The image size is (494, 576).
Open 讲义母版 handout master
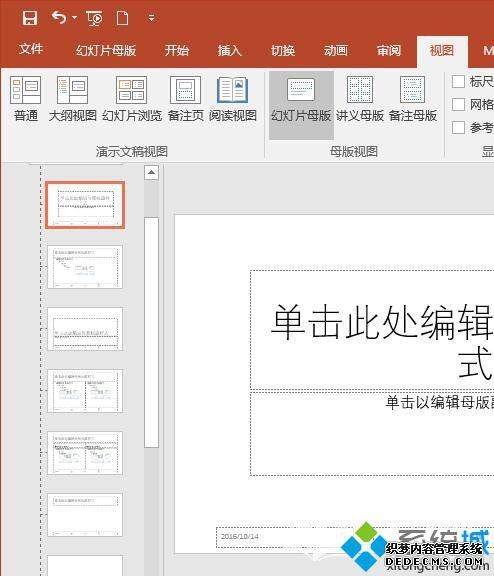click(360, 99)
